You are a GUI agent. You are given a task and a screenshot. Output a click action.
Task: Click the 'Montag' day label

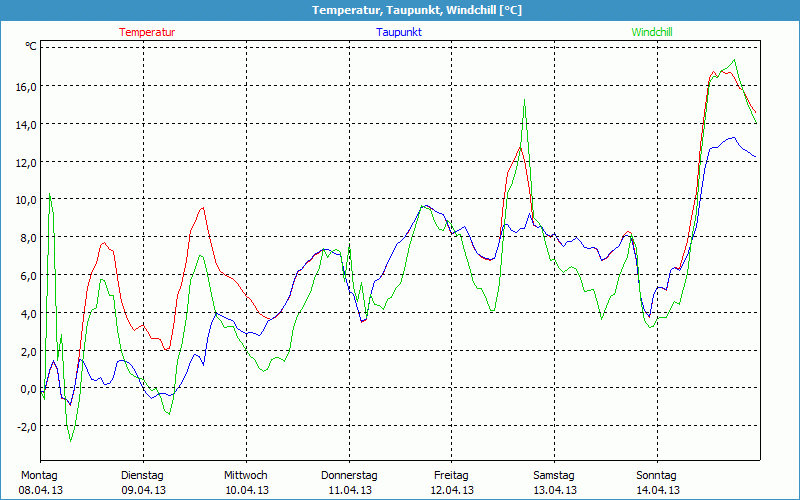point(39,476)
